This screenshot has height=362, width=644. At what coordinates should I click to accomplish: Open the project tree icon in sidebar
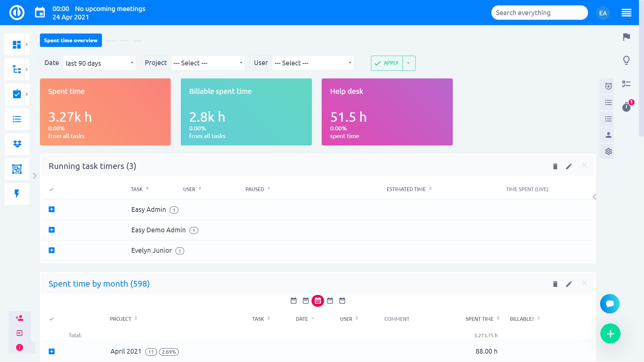(17, 69)
